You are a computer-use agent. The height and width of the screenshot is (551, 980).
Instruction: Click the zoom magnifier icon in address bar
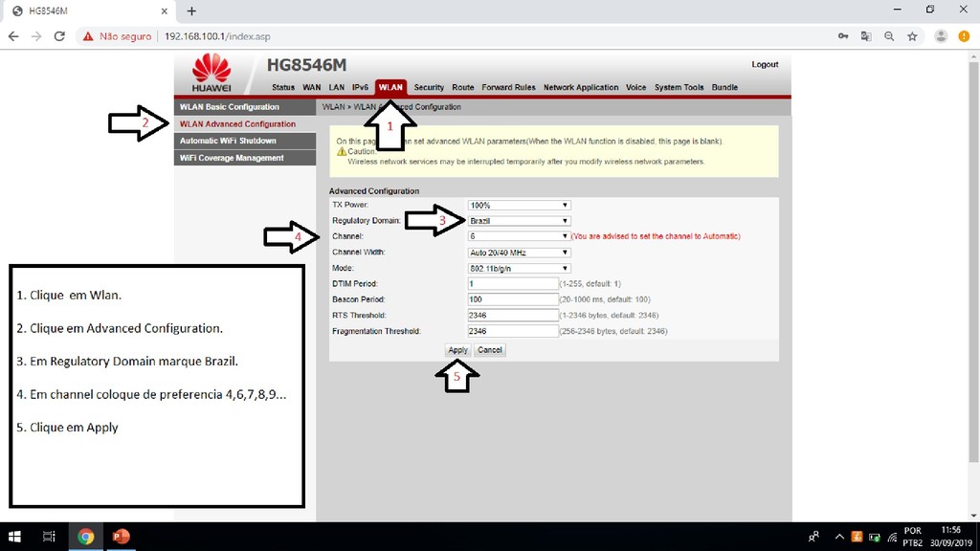(x=889, y=36)
